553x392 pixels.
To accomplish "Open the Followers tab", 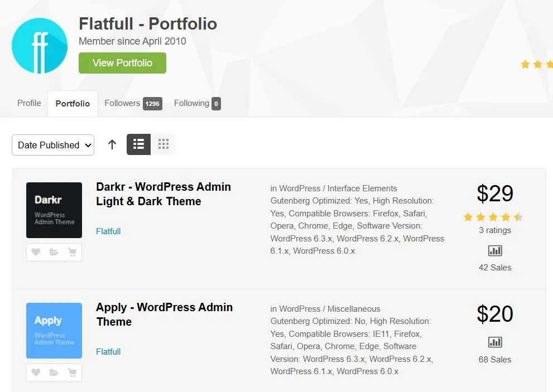I will pyautogui.click(x=133, y=103).
